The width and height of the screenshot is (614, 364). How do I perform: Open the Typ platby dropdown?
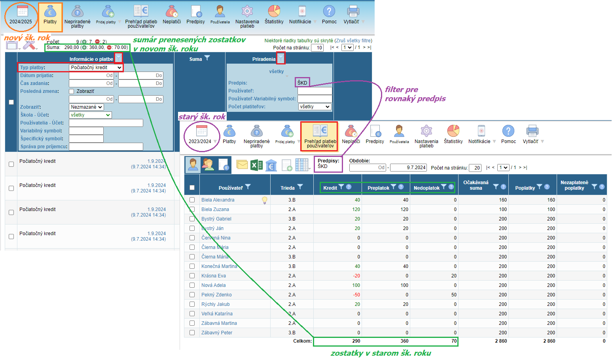tap(96, 68)
